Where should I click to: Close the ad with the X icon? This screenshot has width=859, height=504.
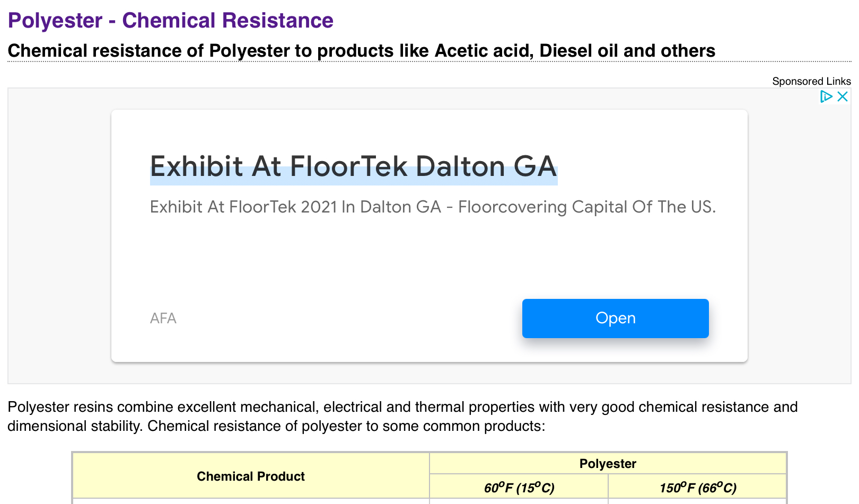[x=843, y=96]
